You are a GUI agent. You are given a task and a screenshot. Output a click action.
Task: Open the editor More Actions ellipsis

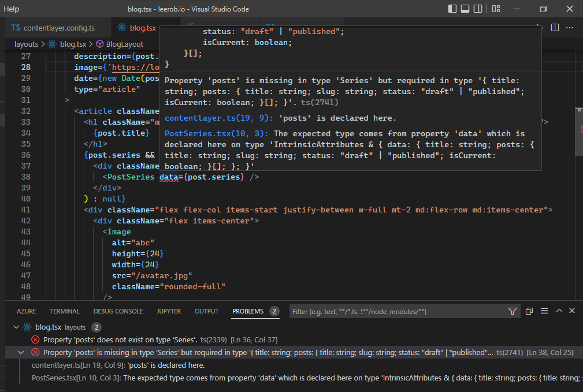coord(571,28)
